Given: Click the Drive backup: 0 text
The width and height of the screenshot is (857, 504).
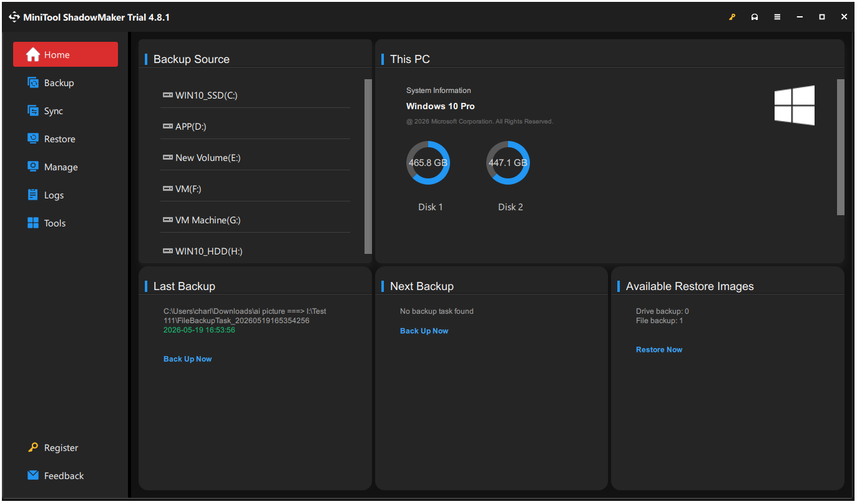Looking at the screenshot, I should [x=662, y=311].
